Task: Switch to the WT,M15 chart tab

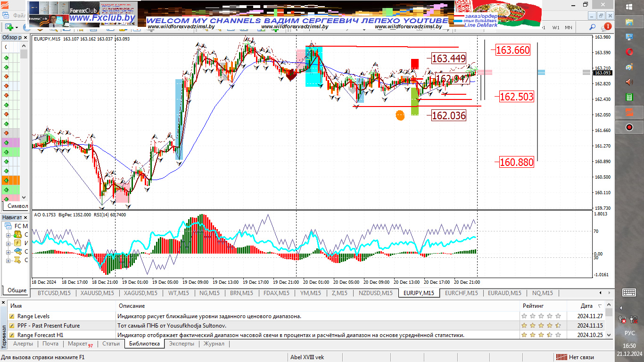Action: pos(178,293)
